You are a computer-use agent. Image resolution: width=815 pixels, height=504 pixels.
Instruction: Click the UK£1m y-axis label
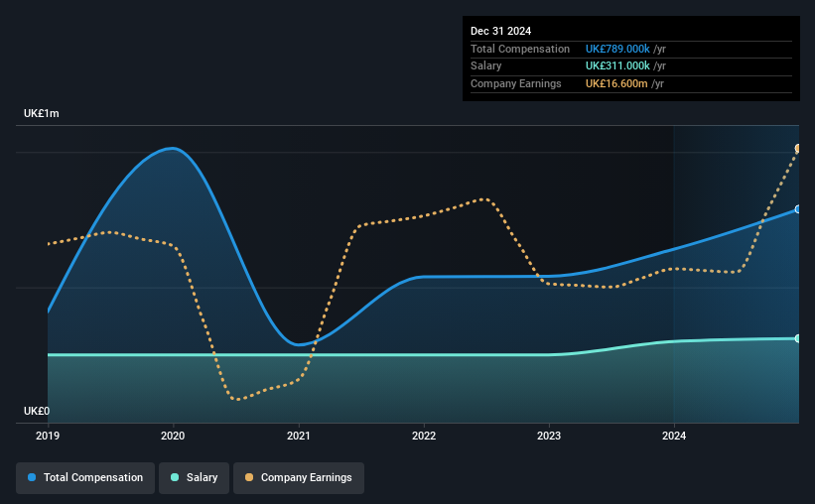click(41, 113)
